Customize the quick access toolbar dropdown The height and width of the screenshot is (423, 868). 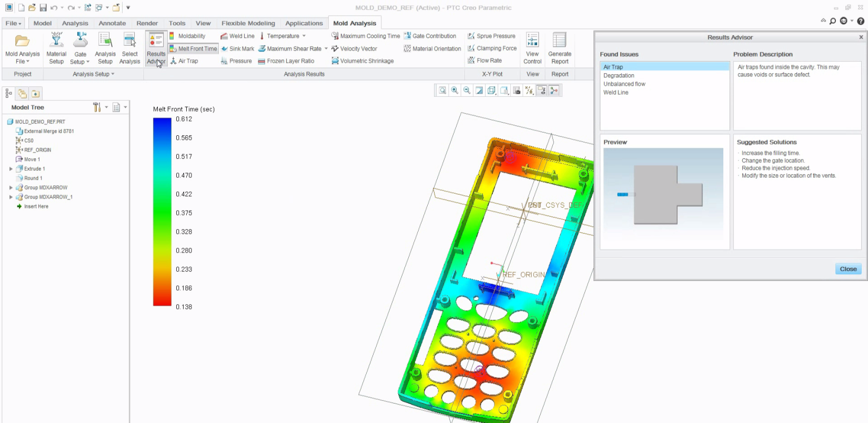128,7
